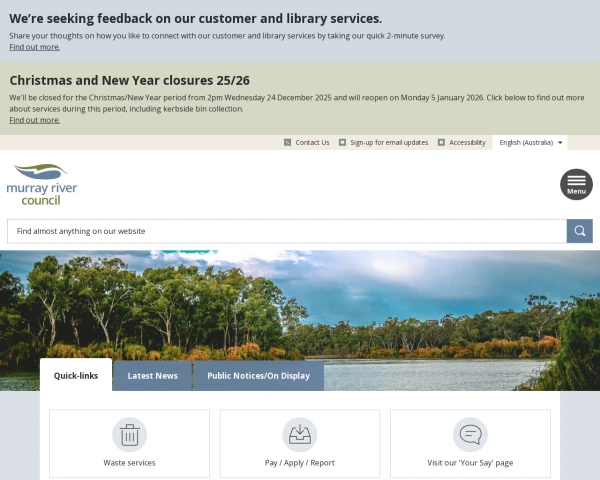The height and width of the screenshot is (480, 600).
Task: Go home via Murray River Council logo
Action: click(42, 184)
